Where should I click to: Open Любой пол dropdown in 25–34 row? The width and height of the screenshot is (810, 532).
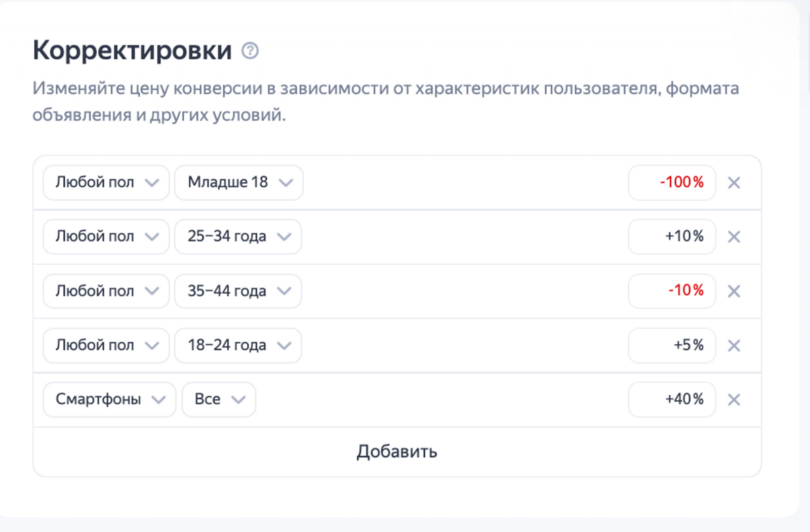coord(106,236)
